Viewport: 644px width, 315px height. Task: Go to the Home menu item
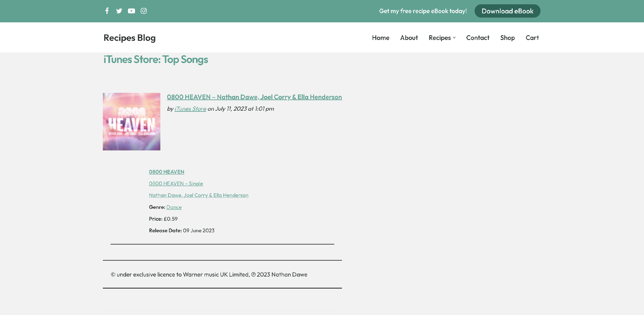pyautogui.click(x=381, y=38)
